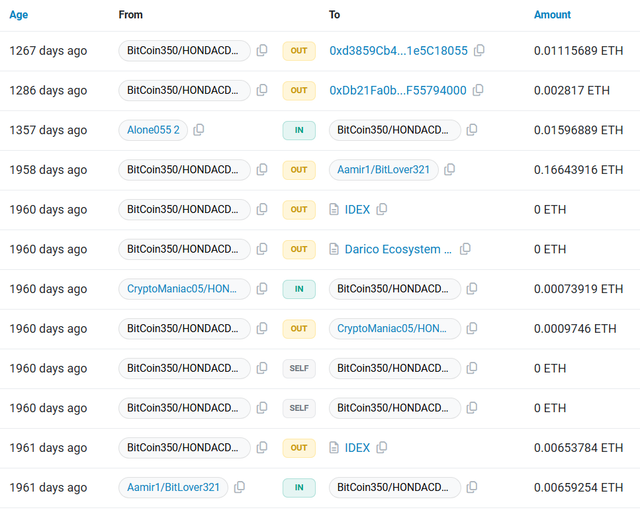Open the Alone055 2 address link
This screenshot has height=510, width=640.
click(x=153, y=130)
